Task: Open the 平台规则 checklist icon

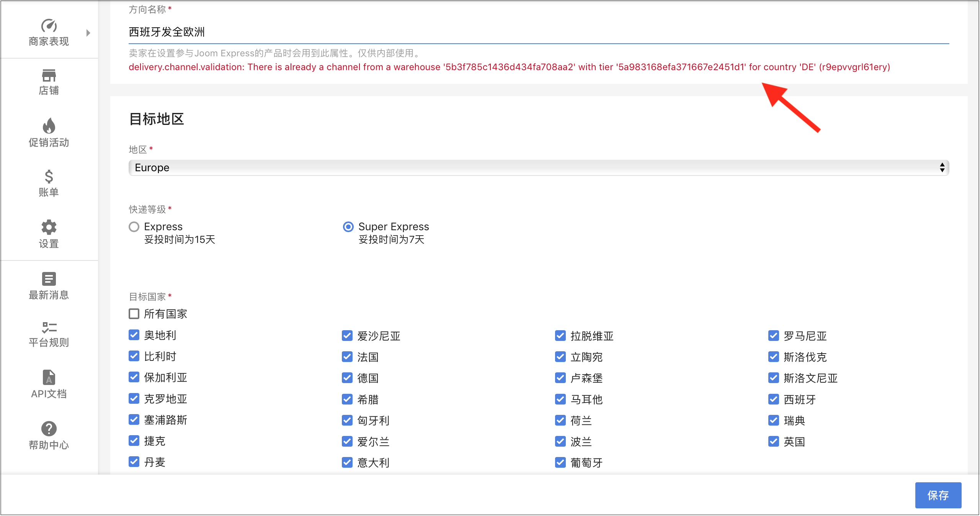Action: tap(49, 328)
